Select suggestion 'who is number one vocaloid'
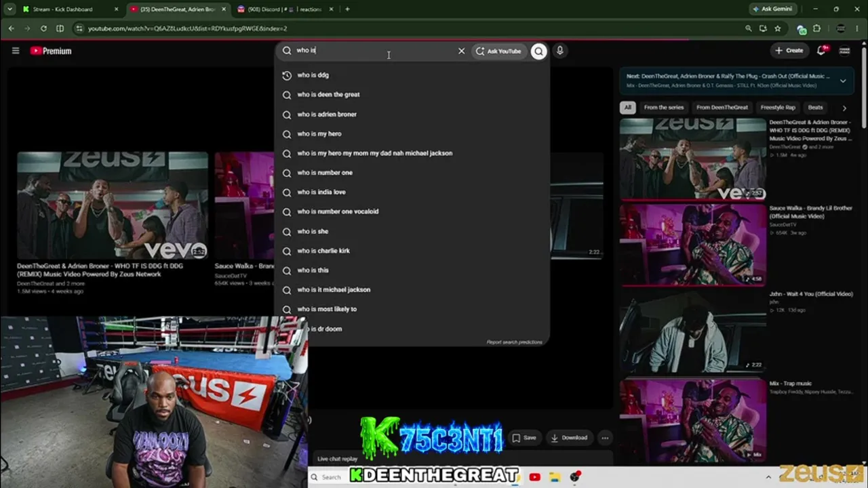This screenshot has height=488, width=868. [412, 211]
